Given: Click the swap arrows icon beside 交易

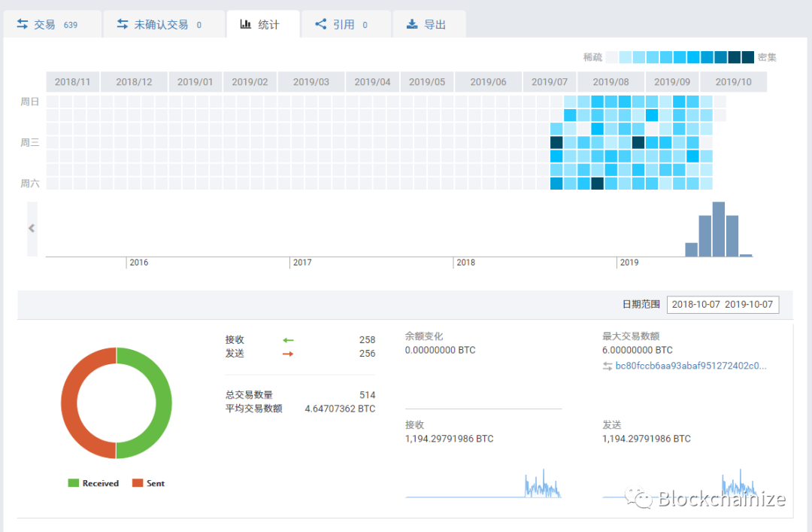Looking at the screenshot, I should [x=23, y=24].
